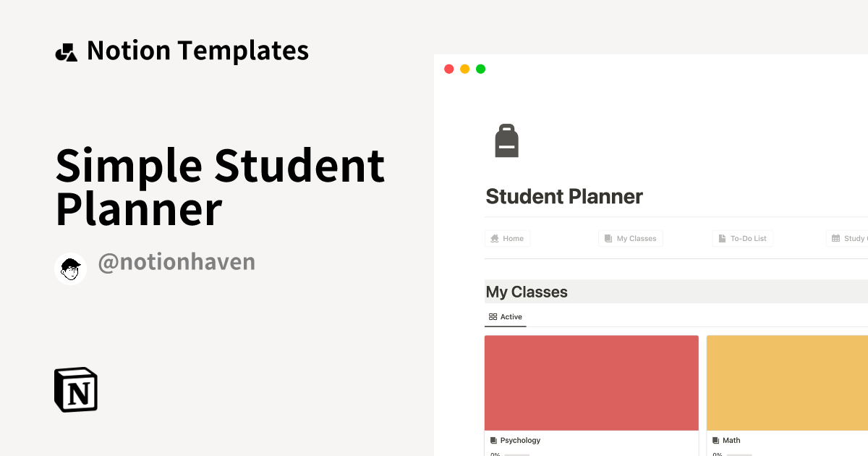Click the @notionhaven avatar picture
The height and width of the screenshot is (456, 868).
click(x=70, y=268)
